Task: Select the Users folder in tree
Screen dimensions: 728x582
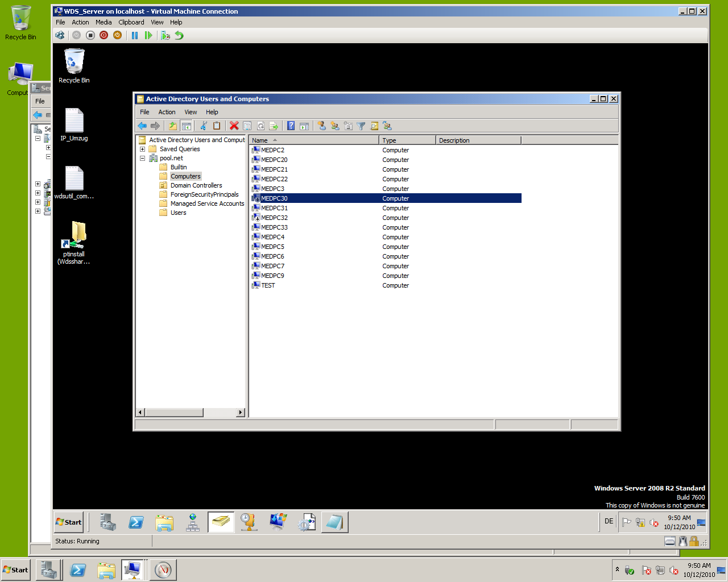Action: pyautogui.click(x=179, y=213)
